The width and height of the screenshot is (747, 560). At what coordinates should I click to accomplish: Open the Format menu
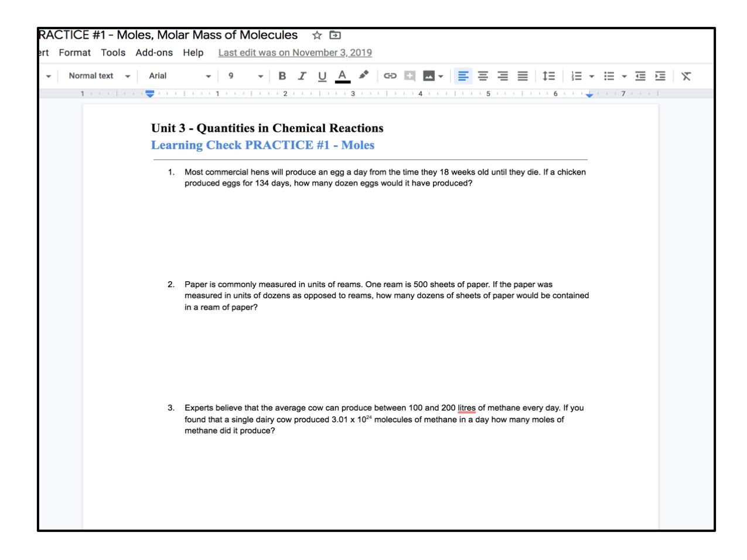[74, 53]
